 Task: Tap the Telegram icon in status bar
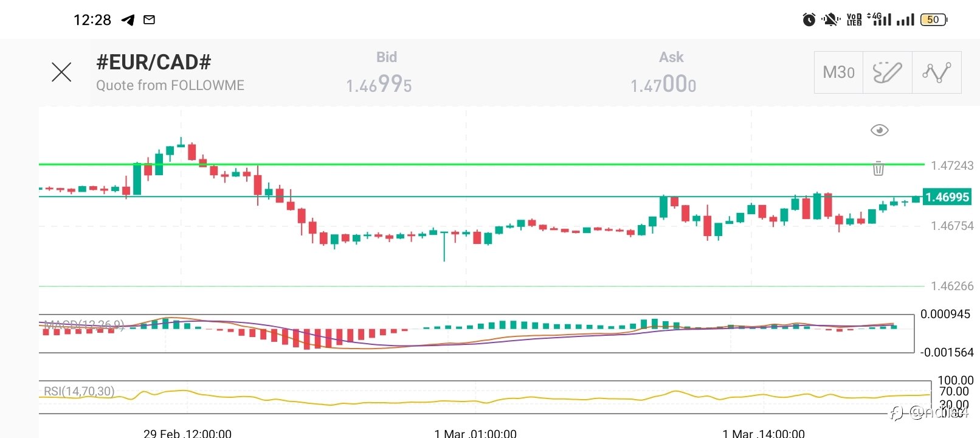pos(128,20)
